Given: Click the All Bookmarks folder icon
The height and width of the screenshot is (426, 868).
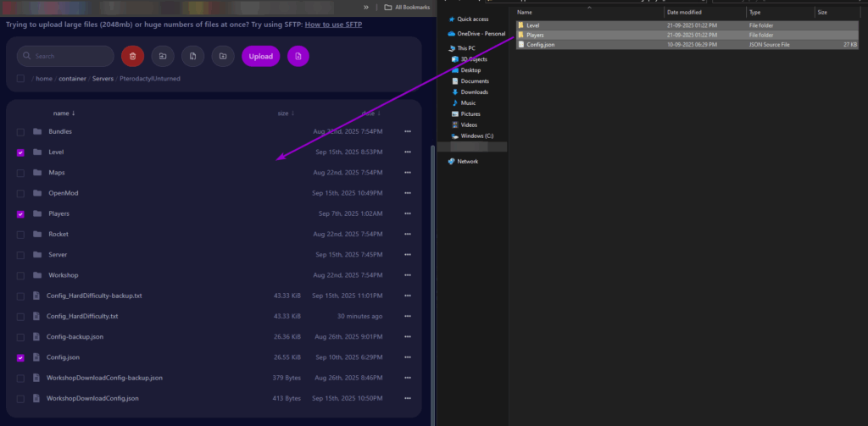Looking at the screenshot, I should click(388, 7).
